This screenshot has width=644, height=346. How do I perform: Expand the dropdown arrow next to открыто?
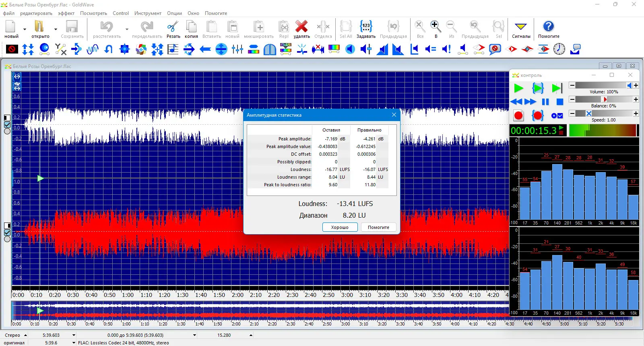pos(56,29)
